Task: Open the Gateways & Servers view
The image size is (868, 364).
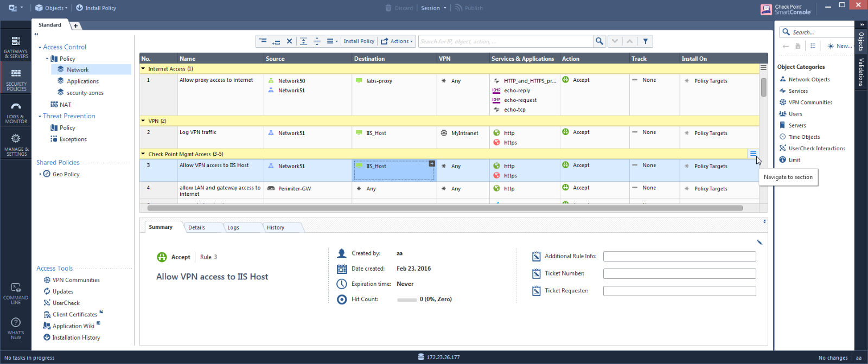Action: click(x=16, y=47)
